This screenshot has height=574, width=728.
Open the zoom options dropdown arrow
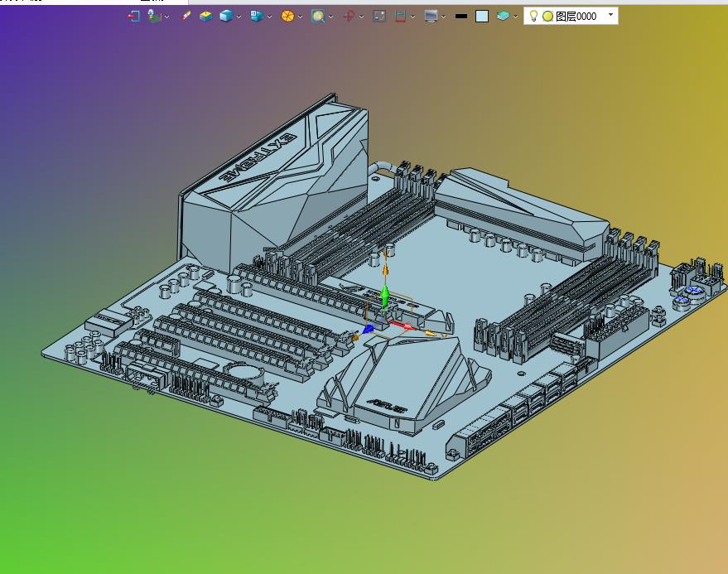(330, 17)
